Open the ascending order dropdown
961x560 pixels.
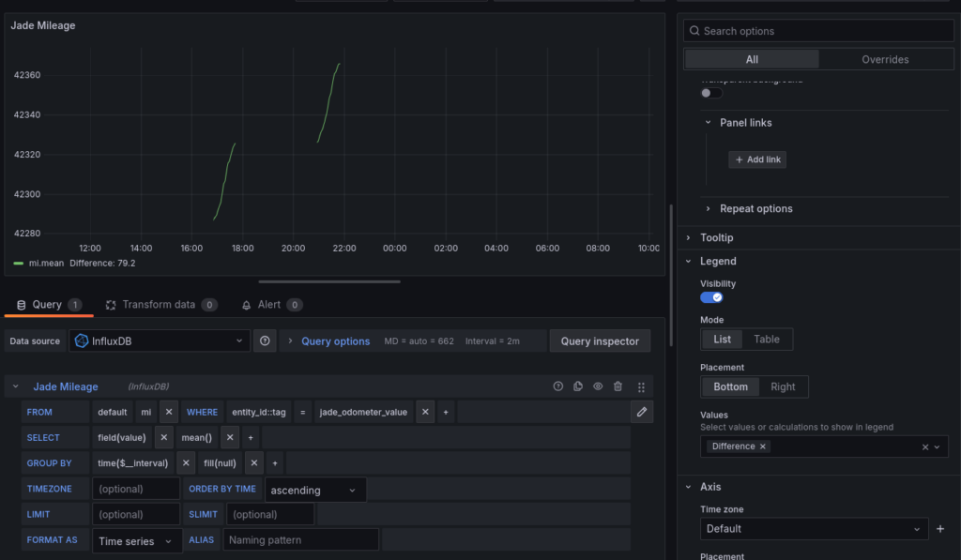coord(315,490)
